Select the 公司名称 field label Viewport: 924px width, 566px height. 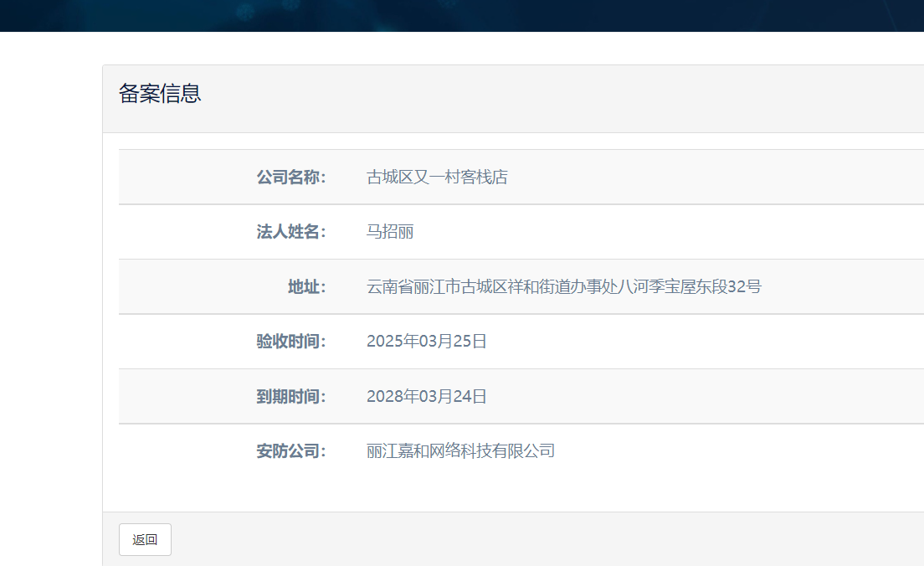tap(290, 178)
